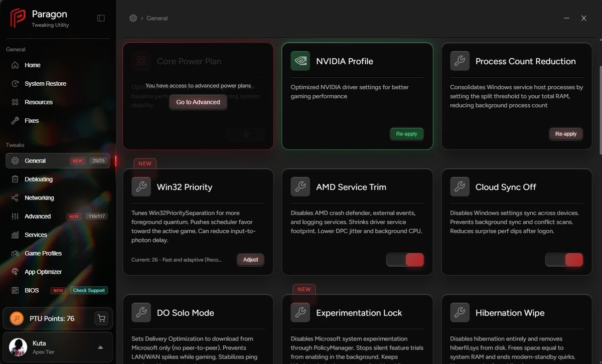Toggle the Cloud Sync Off switch
602x364 pixels.
(x=564, y=260)
